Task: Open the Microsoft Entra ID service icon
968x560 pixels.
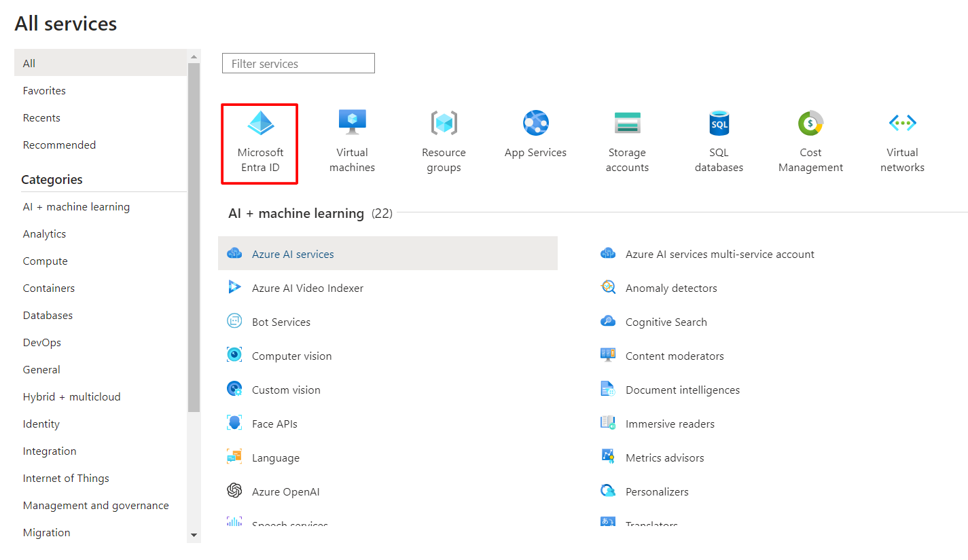Action: point(260,123)
